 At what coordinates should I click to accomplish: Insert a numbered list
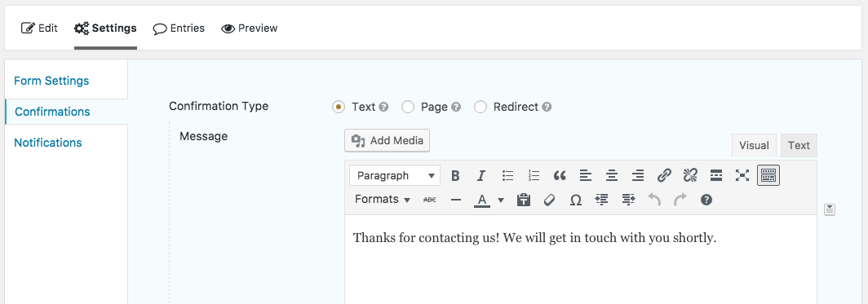coord(534,176)
